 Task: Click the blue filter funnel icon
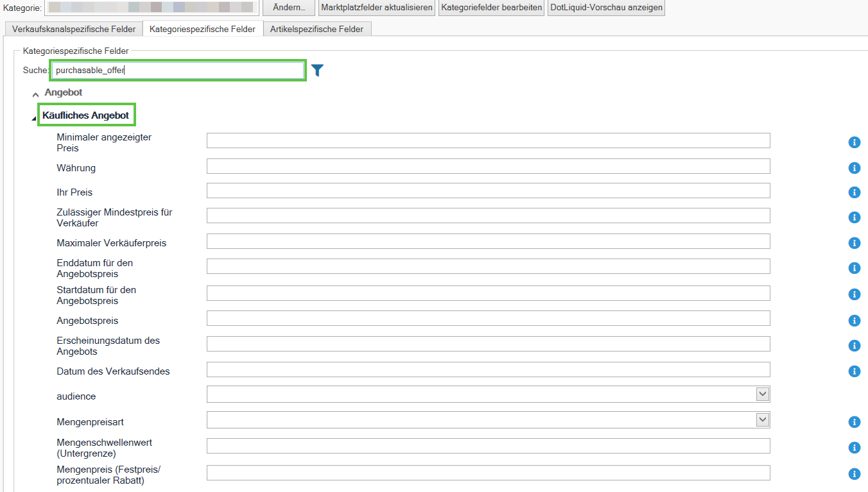click(317, 70)
